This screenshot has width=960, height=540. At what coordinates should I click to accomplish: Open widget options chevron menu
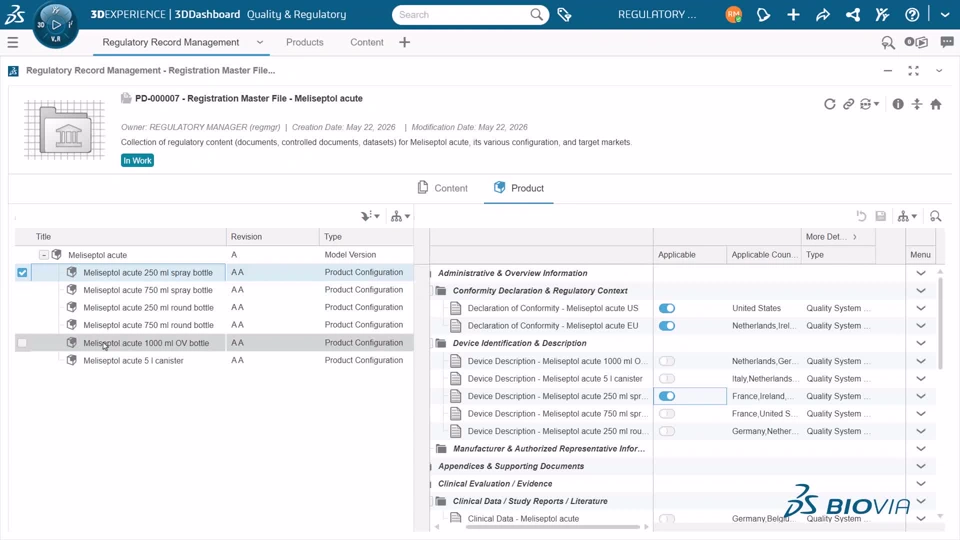[x=939, y=71]
